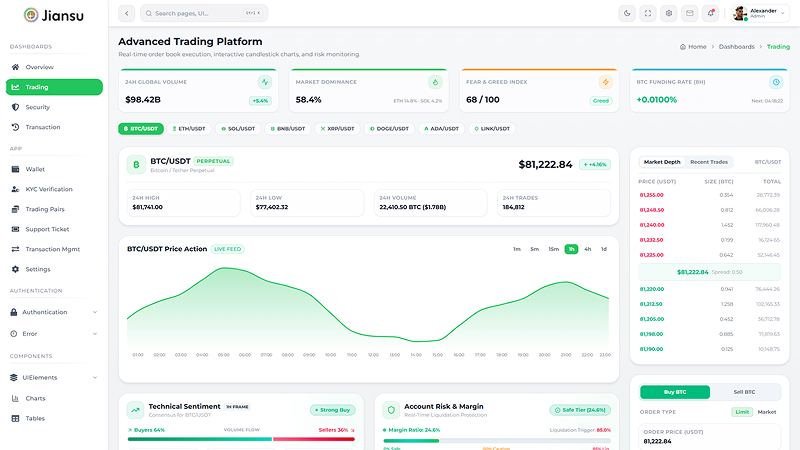
Task: Click ask price 81,255.00 row
Action: (709, 195)
